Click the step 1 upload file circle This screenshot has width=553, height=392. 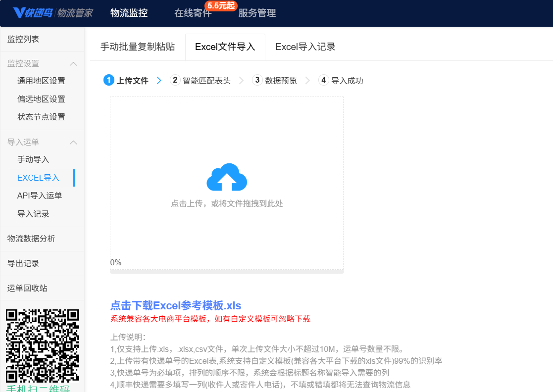click(x=109, y=80)
